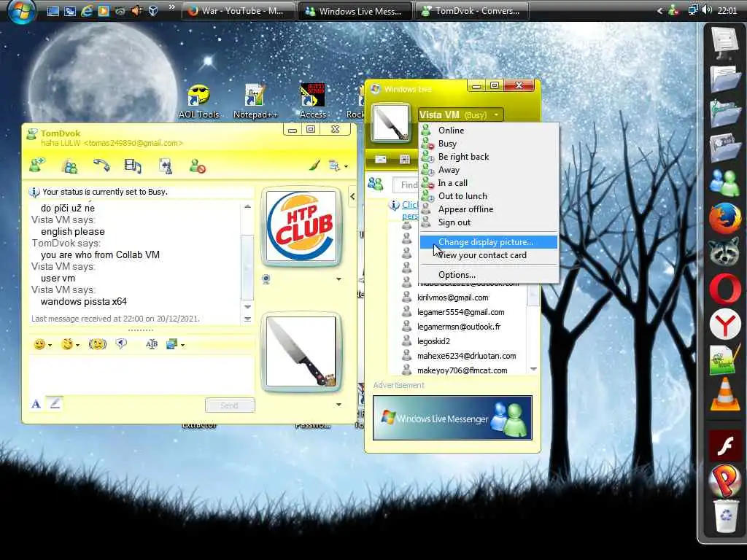Click the font style AB icon
This screenshot has height=560, width=747.
(x=152, y=344)
